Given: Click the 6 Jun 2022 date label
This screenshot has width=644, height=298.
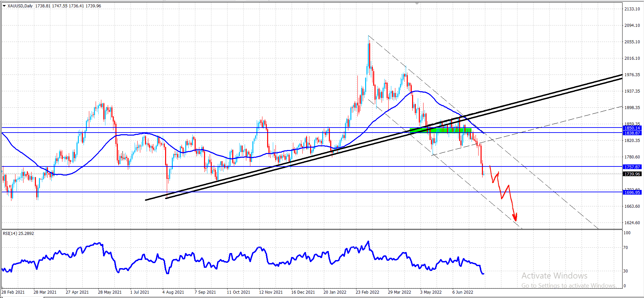Looking at the screenshot, I should point(463,292).
